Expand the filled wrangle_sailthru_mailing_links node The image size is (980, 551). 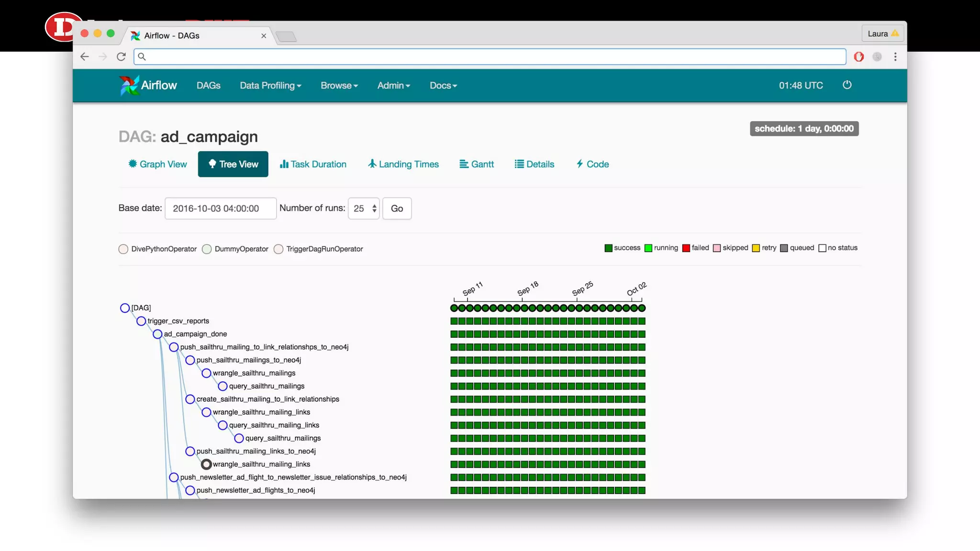tap(206, 464)
